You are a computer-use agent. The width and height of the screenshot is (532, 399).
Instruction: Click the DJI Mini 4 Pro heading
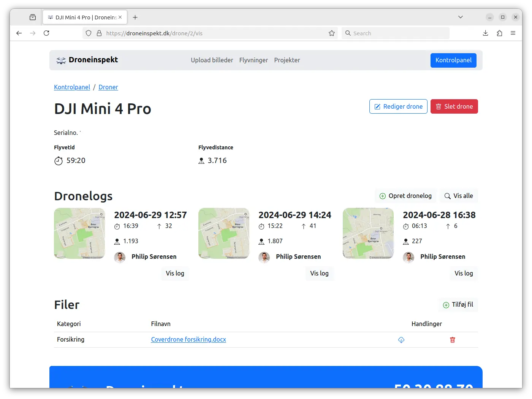(x=103, y=109)
